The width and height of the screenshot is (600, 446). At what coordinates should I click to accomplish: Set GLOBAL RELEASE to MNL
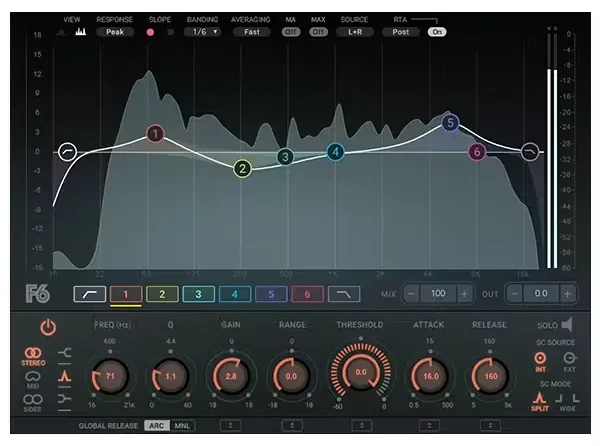[182, 425]
